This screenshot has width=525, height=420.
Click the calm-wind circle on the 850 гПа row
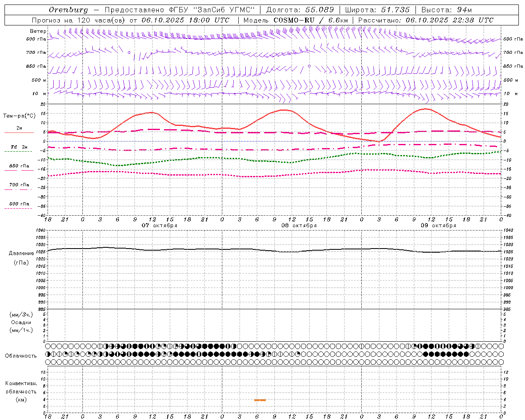(x=309, y=66)
